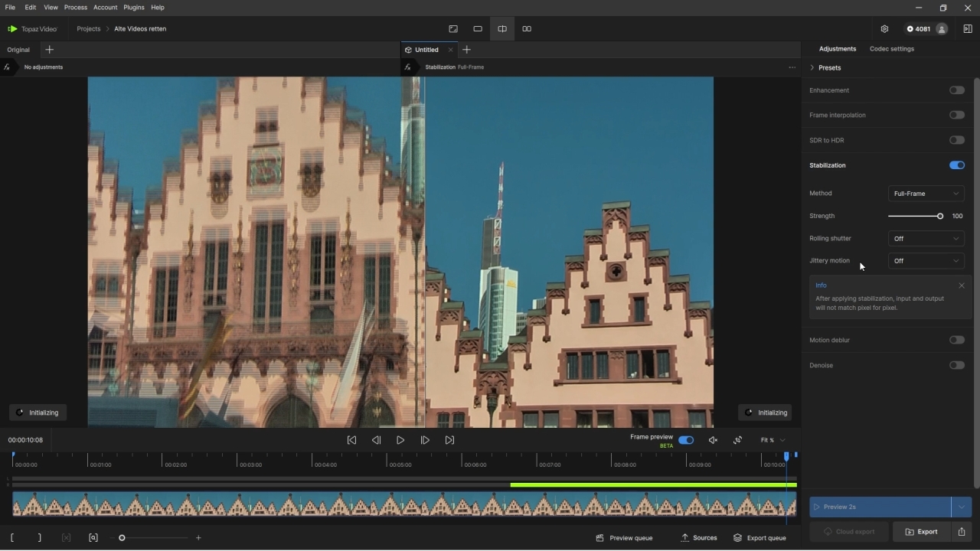
Task: Open the Rolling shutter dropdown
Action: point(926,239)
